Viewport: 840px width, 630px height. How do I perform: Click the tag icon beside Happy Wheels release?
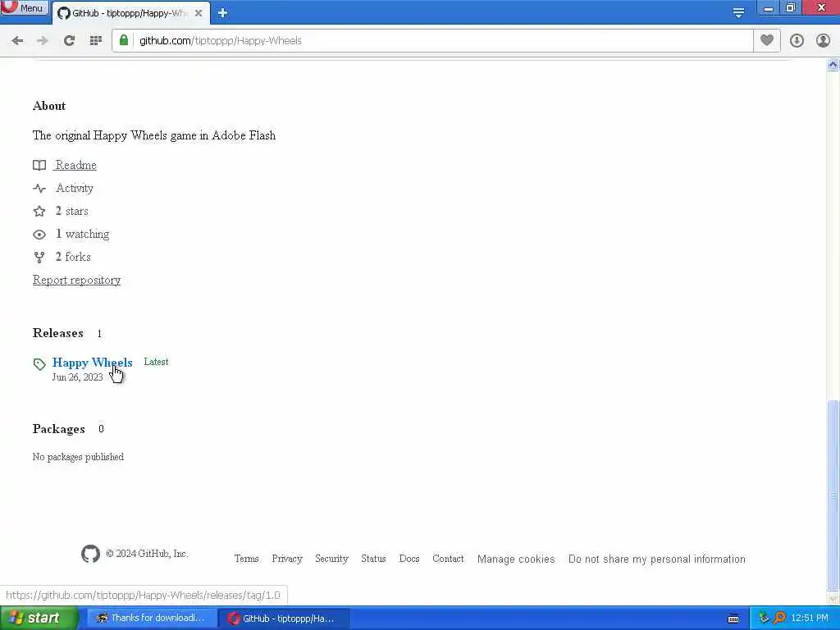click(39, 364)
